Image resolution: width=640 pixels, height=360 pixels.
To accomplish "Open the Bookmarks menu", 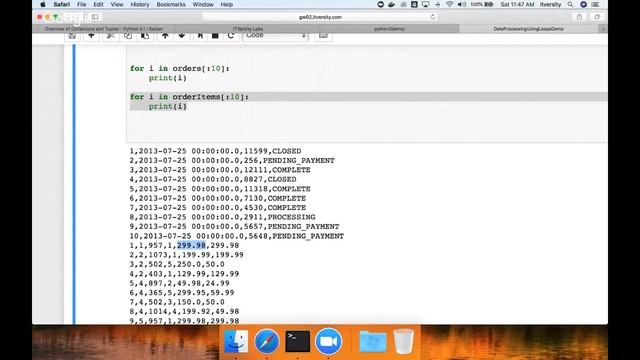I will [171, 4].
